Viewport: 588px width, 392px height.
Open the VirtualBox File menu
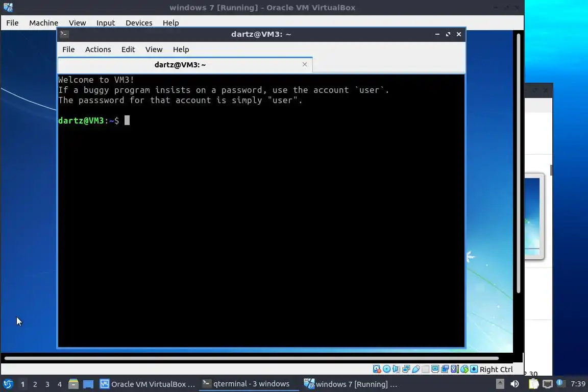12,23
